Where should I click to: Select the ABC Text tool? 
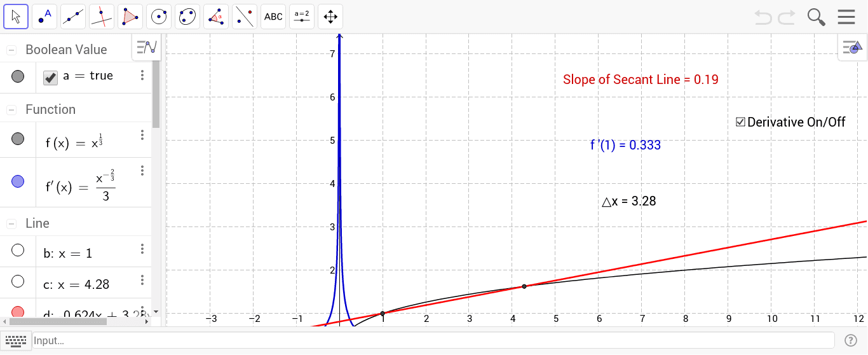click(x=273, y=17)
